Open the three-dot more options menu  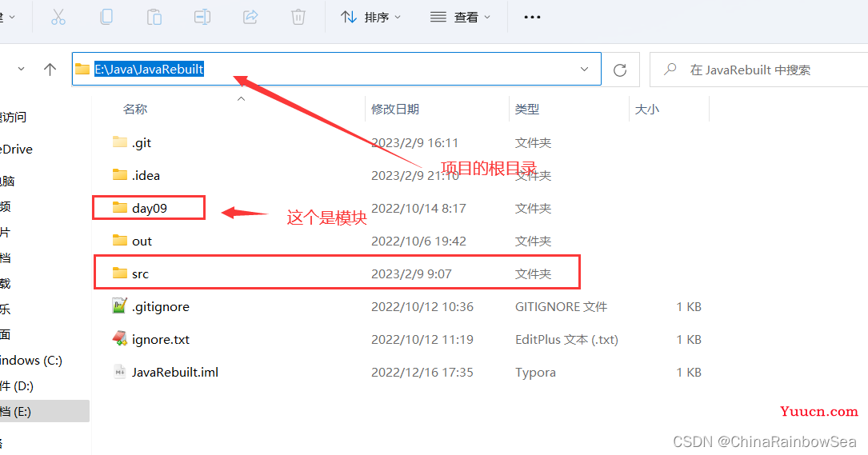(x=532, y=17)
